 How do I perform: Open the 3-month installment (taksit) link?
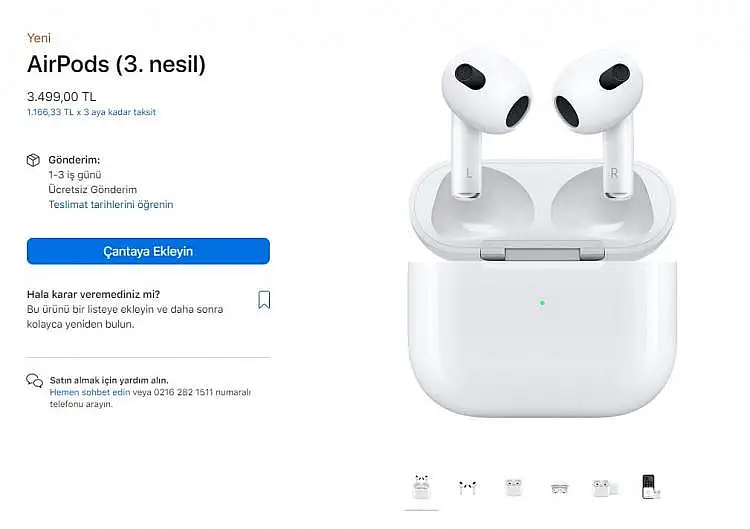[91, 112]
